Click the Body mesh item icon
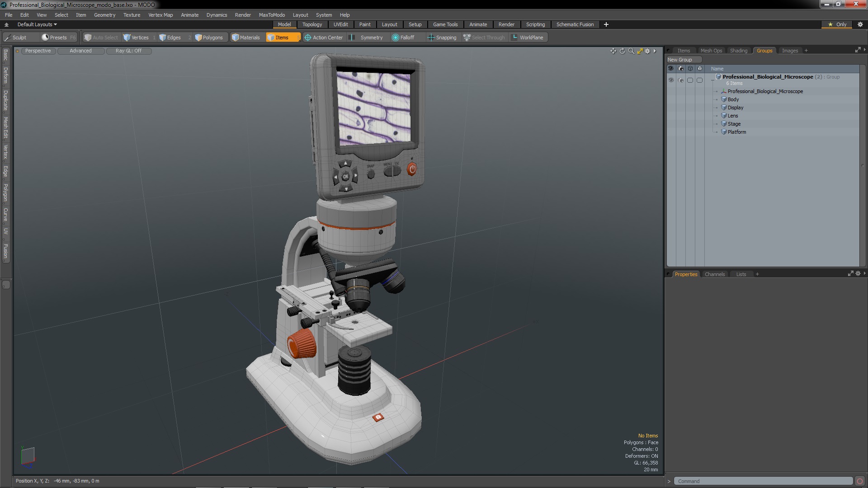 tap(724, 99)
